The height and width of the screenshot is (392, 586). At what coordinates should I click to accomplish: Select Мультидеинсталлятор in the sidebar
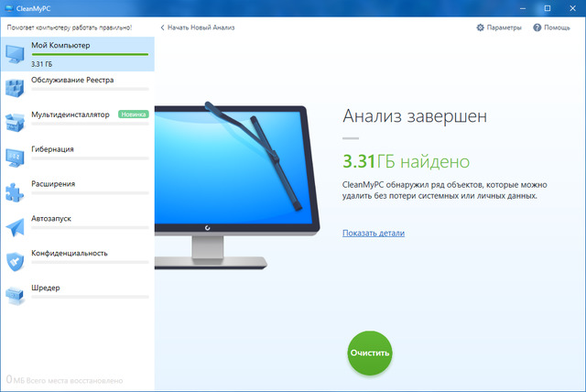click(x=77, y=124)
